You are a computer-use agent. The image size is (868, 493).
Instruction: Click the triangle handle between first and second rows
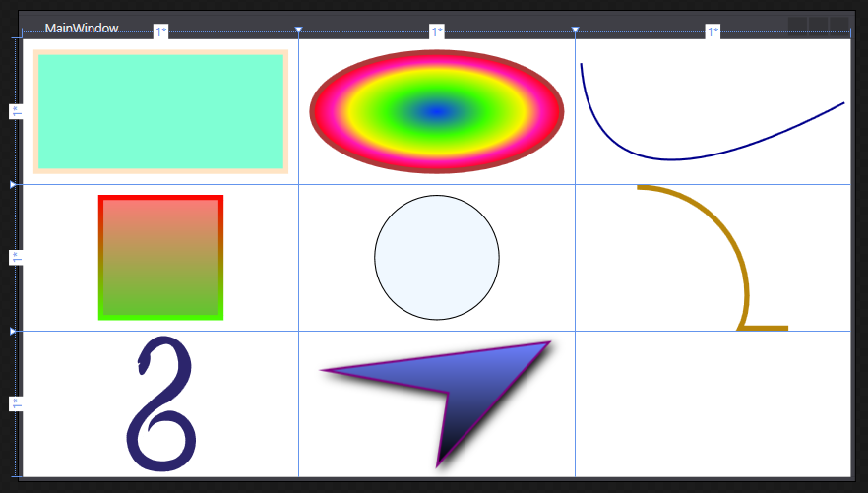click(x=13, y=184)
